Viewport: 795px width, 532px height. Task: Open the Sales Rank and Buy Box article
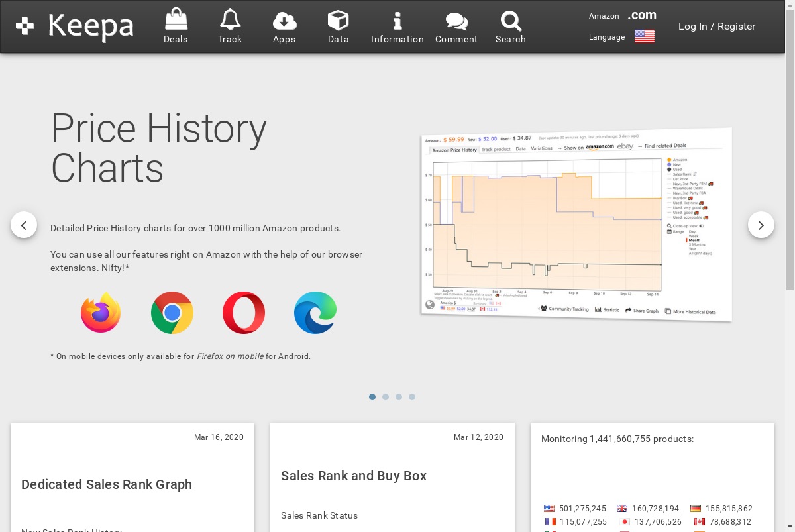pos(354,476)
